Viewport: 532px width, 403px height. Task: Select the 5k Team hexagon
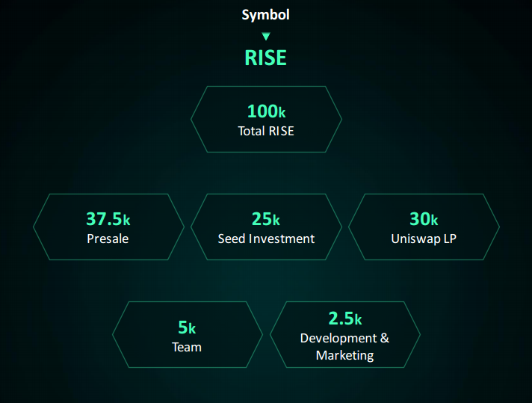pos(188,334)
